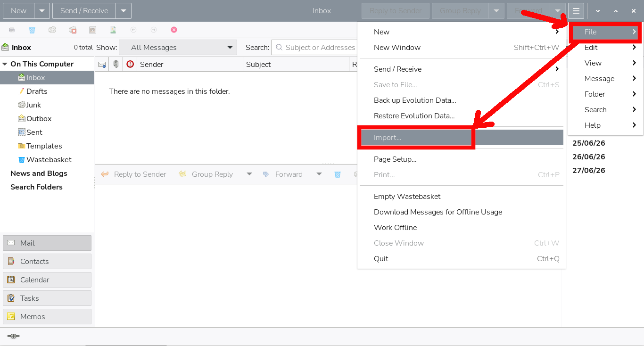Collapse the On This Computer tree
Viewport: 644px width, 346px height.
(5, 64)
